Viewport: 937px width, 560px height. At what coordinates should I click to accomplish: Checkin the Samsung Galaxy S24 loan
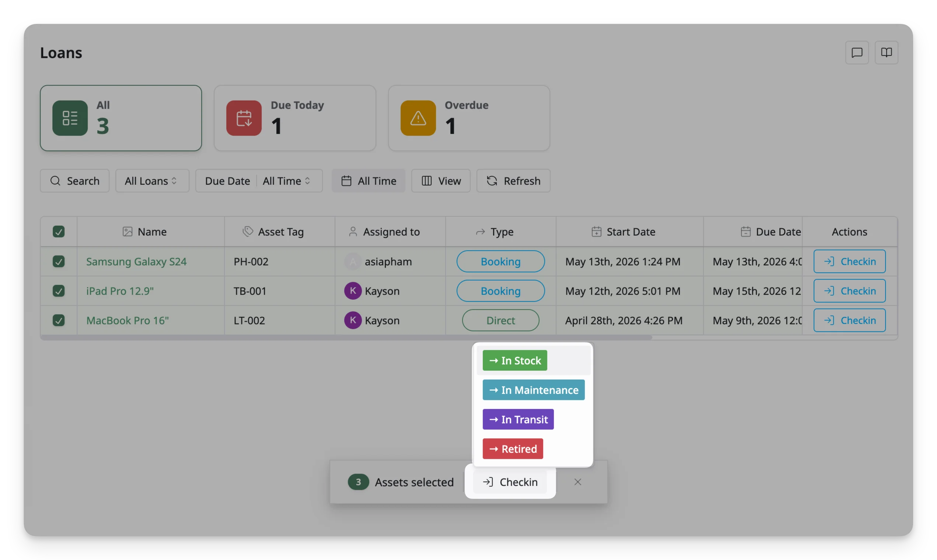coord(849,261)
